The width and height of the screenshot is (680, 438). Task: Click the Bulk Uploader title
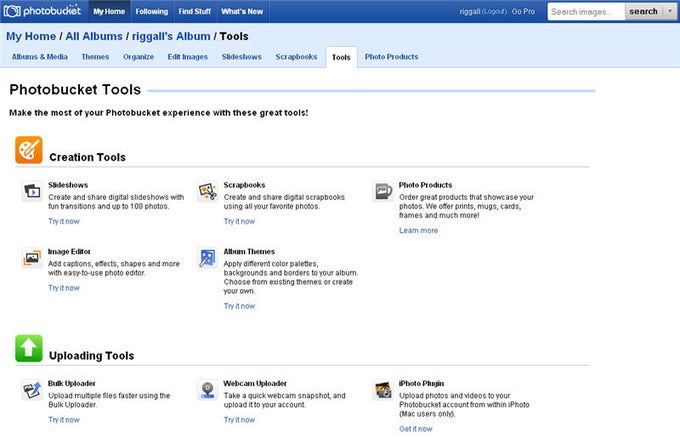tap(72, 383)
